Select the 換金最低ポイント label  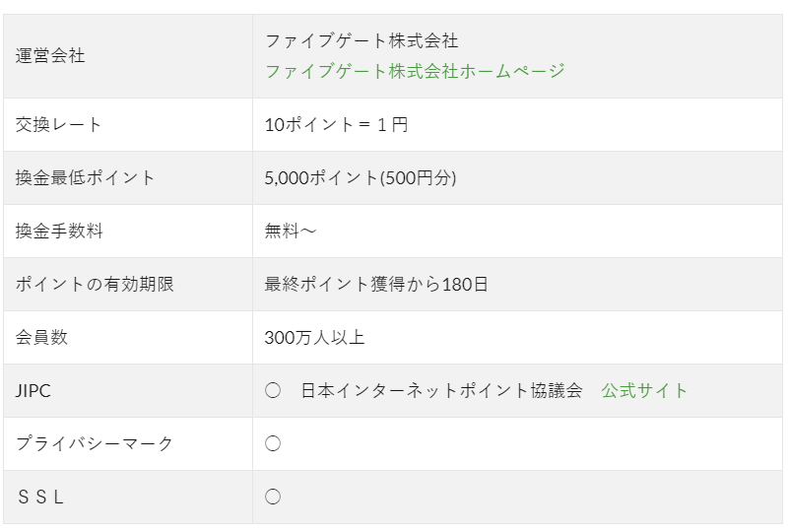pos(86,177)
